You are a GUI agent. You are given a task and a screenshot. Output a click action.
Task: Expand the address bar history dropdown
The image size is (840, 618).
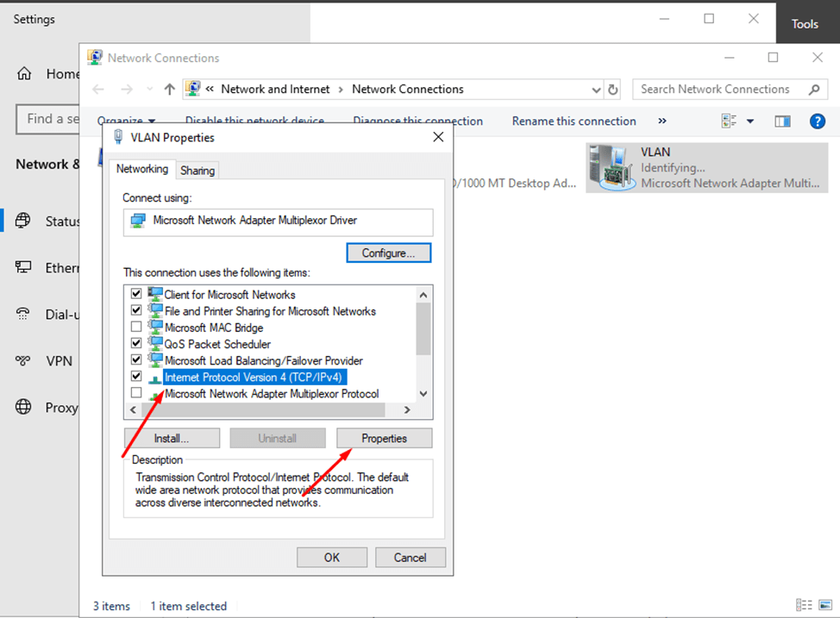tap(596, 89)
